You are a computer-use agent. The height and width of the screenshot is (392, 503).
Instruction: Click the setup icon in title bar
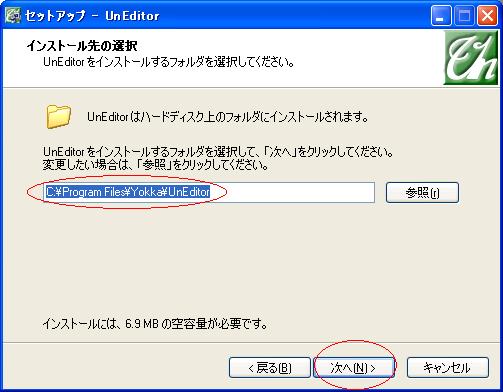tap(13, 15)
